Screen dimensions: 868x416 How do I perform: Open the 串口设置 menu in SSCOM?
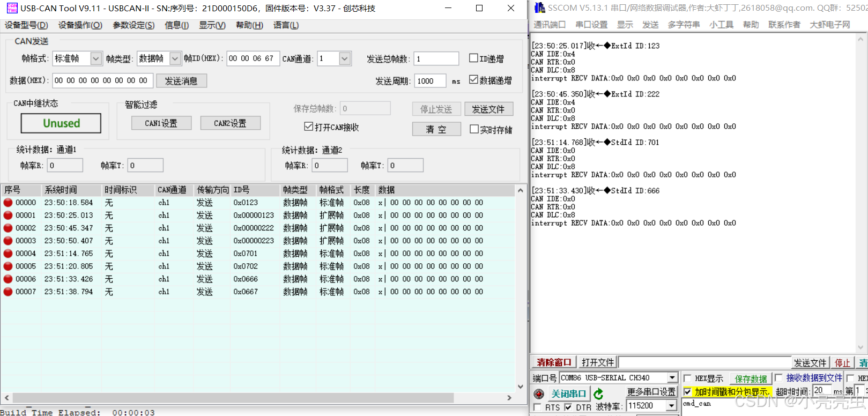click(x=591, y=25)
